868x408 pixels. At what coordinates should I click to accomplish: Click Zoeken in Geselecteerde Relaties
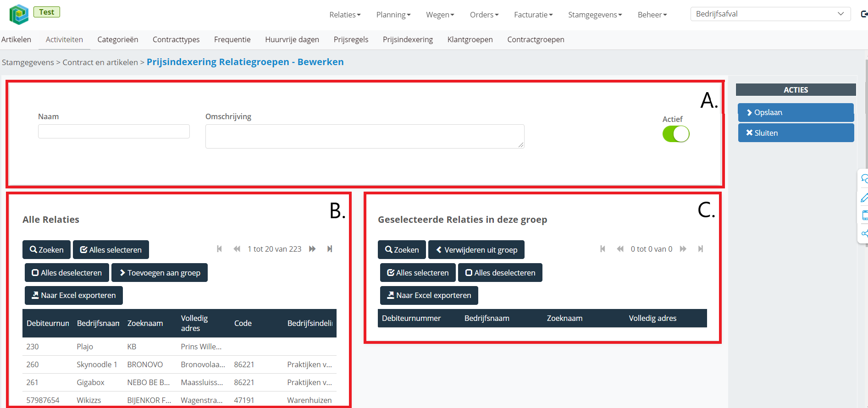402,250
